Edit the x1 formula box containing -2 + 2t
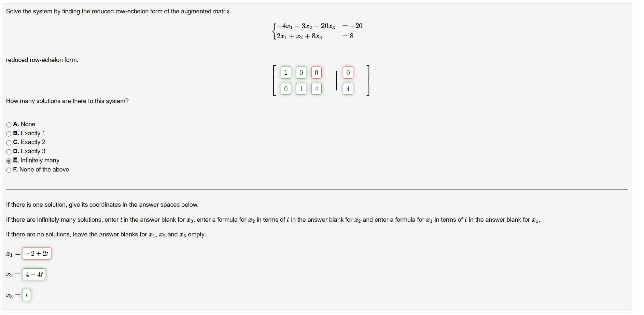644x315 pixels. [36, 253]
